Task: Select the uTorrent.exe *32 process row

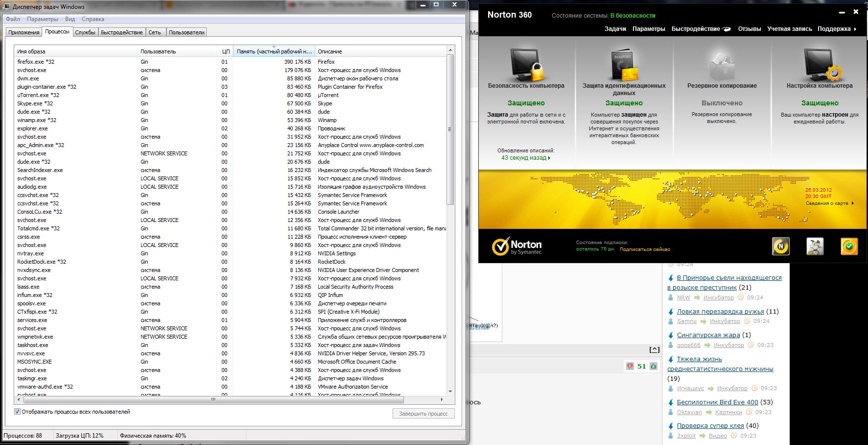Action: click(x=231, y=95)
